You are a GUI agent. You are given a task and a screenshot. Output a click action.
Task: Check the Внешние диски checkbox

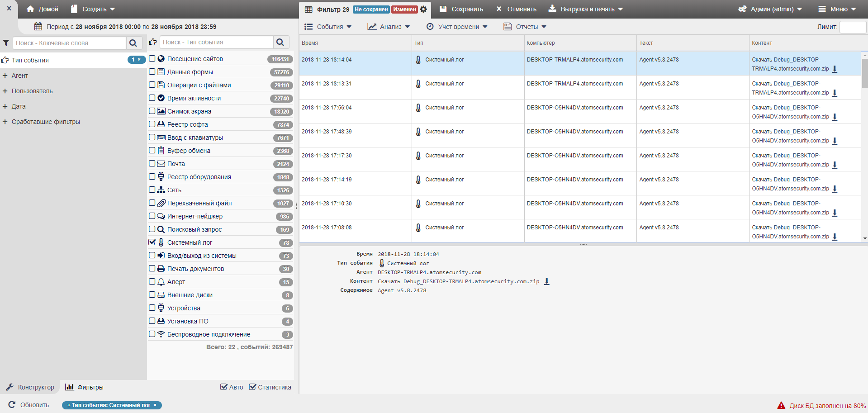click(152, 294)
